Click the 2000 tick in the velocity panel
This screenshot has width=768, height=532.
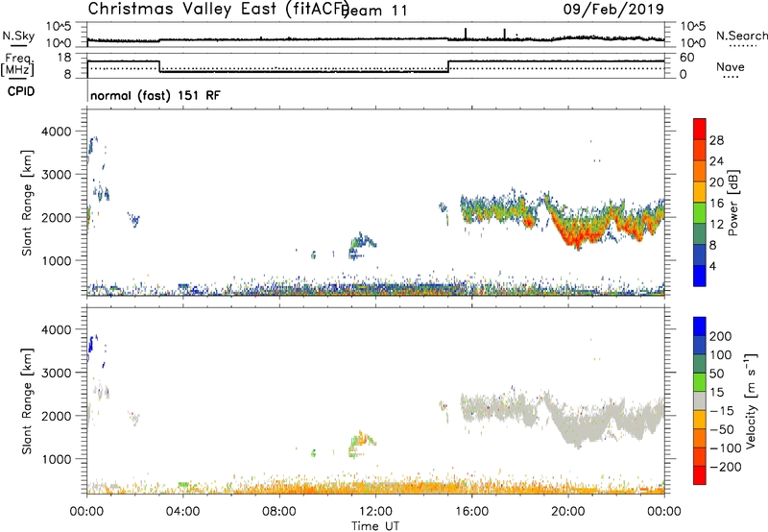(x=56, y=416)
